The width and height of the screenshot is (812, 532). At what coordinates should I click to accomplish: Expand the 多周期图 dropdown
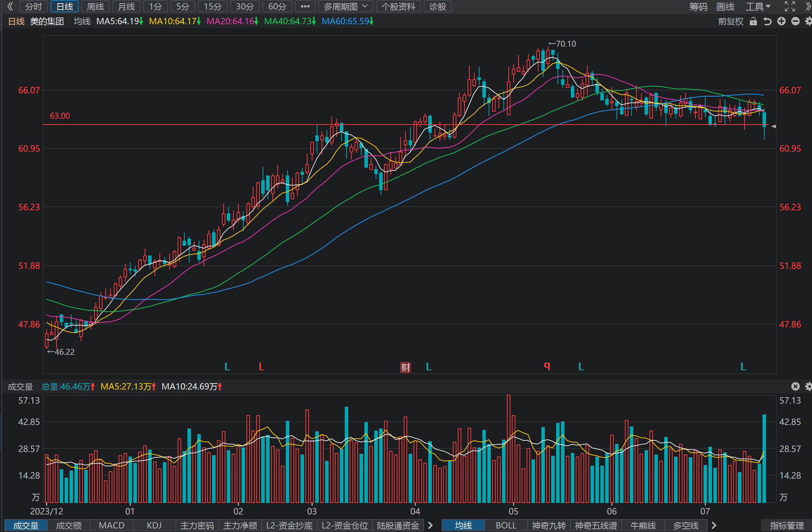tap(346, 6)
